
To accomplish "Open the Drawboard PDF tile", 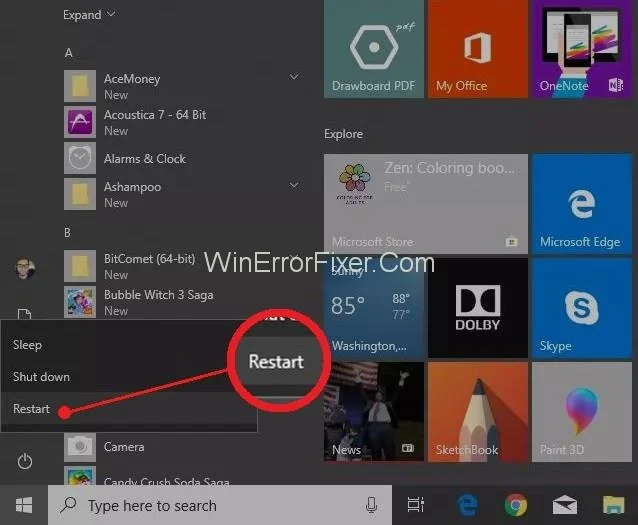I will tap(373, 48).
